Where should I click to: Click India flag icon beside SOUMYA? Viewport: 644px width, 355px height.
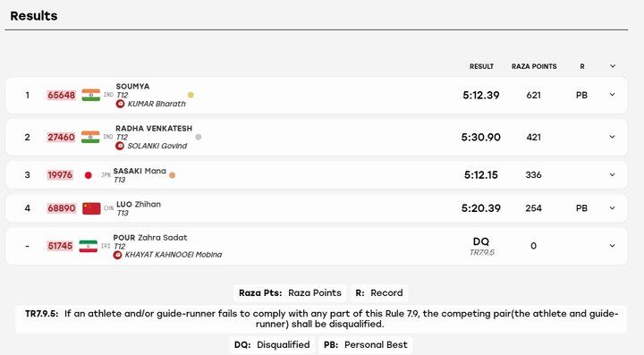tap(90, 95)
